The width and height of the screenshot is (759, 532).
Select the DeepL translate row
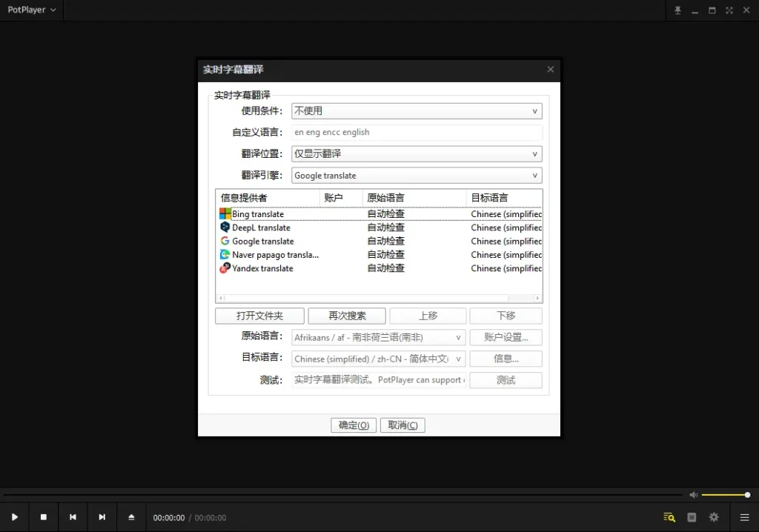[380, 227]
